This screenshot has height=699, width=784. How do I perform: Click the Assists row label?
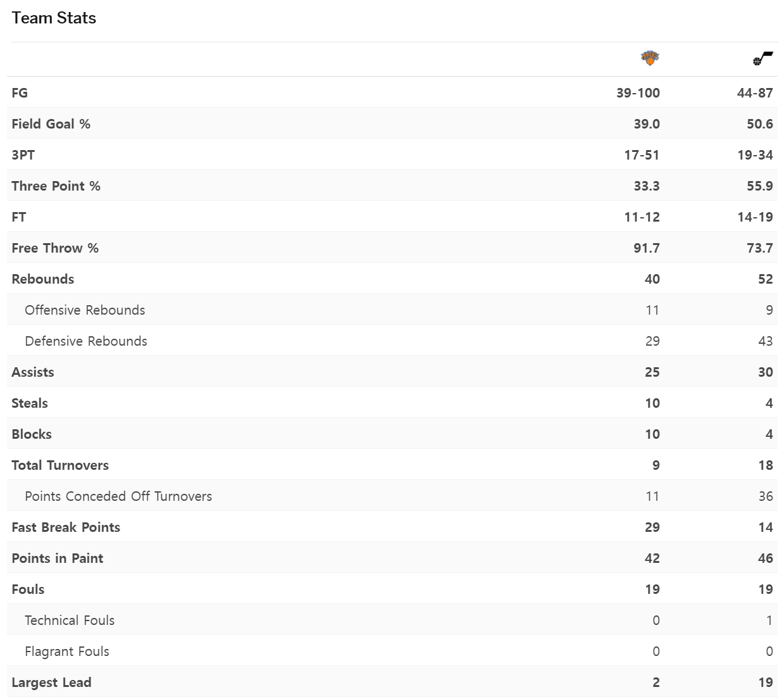33,372
